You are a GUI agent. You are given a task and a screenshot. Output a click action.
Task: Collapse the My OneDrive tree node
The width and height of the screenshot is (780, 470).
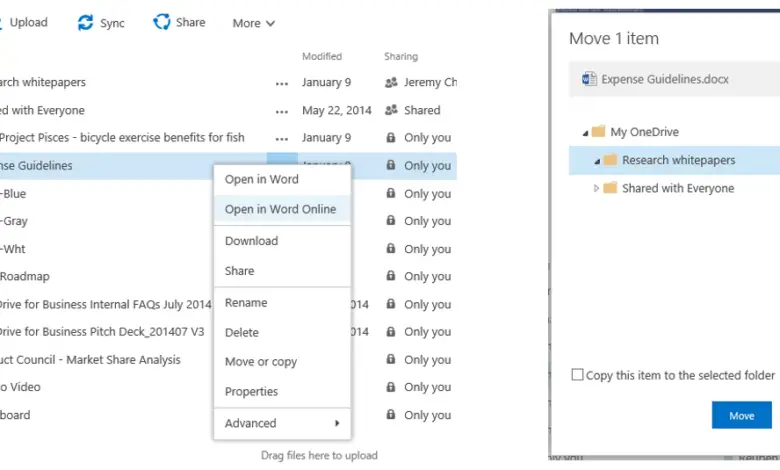(583, 132)
